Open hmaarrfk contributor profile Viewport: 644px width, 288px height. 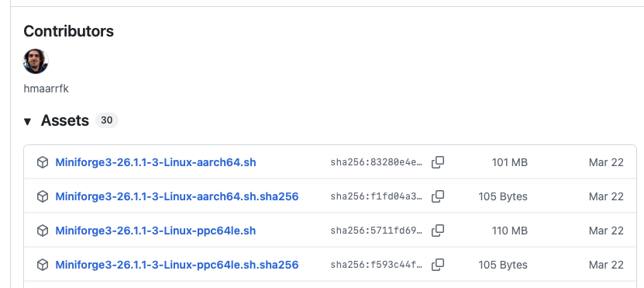[x=46, y=88]
